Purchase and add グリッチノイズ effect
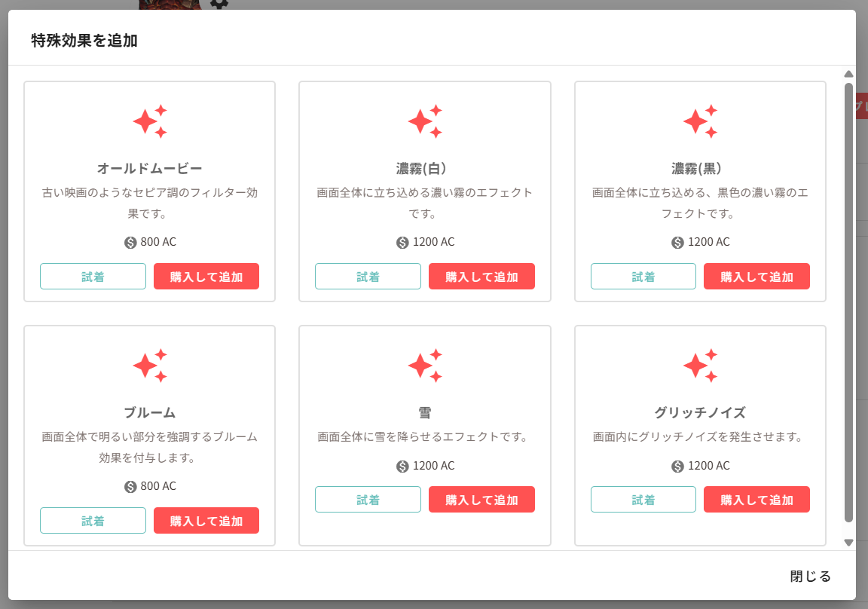 pyautogui.click(x=756, y=500)
